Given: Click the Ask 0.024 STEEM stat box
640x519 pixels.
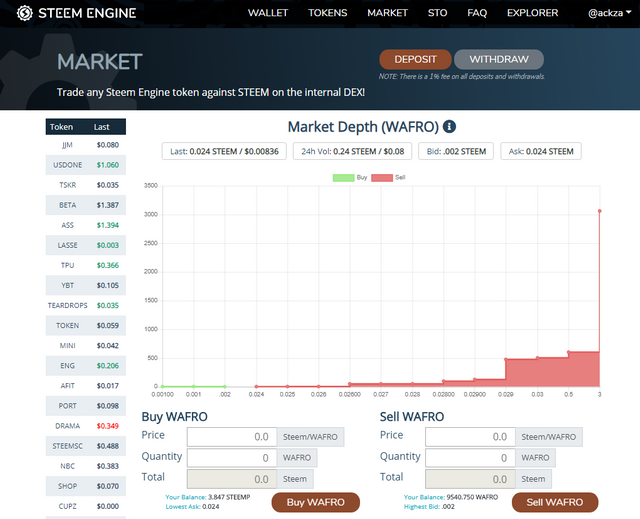Looking at the screenshot, I should click(541, 151).
